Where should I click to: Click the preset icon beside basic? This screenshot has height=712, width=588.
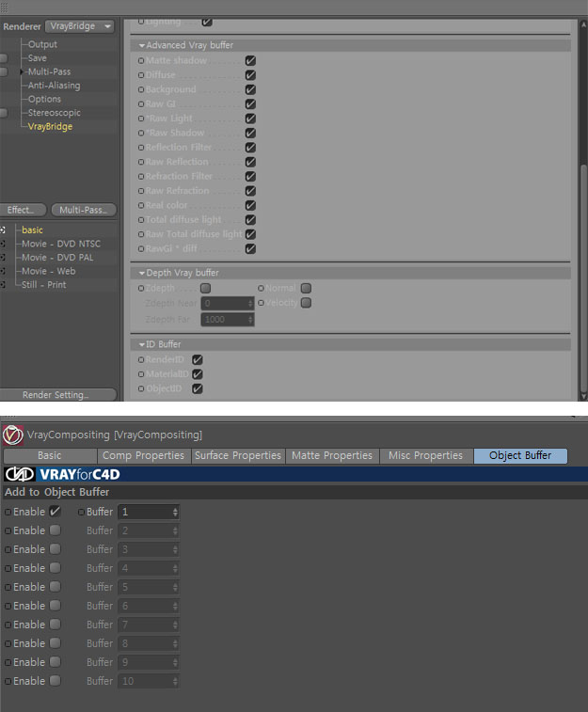[x=3, y=230]
